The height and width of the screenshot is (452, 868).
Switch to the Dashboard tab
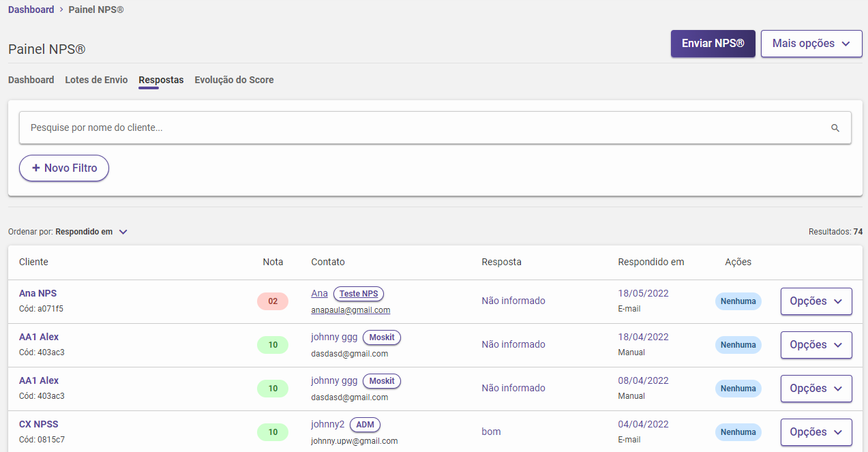pyautogui.click(x=31, y=80)
